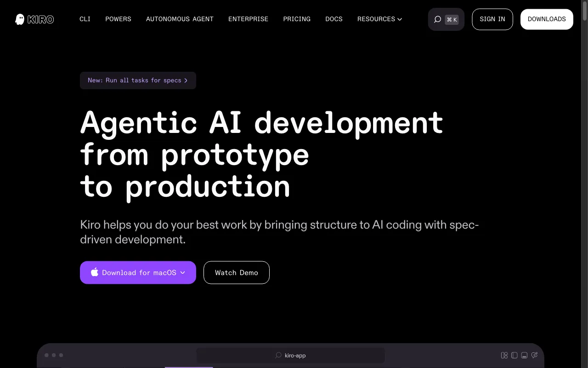The width and height of the screenshot is (588, 368).
Task: Click the chat icon in preview titlebar
Action: coord(535,355)
